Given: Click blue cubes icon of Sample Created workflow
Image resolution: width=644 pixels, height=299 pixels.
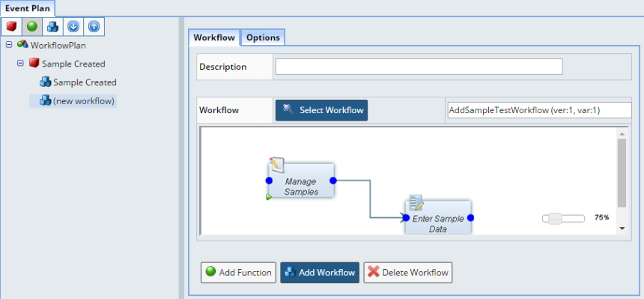Looking at the screenshot, I should pos(45,82).
